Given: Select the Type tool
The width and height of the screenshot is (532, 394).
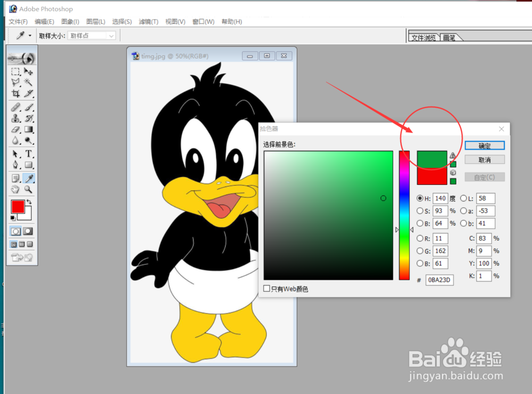Looking at the screenshot, I should pyautogui.click(x=29, y=154).
